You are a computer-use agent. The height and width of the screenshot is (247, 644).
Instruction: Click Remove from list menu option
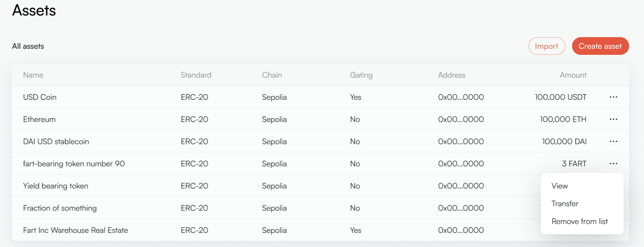(579, 222)
